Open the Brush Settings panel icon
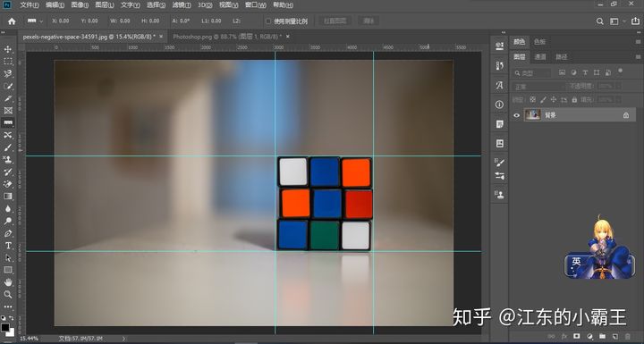The width and height of the screenshot is (644, 344). [499, 163]
